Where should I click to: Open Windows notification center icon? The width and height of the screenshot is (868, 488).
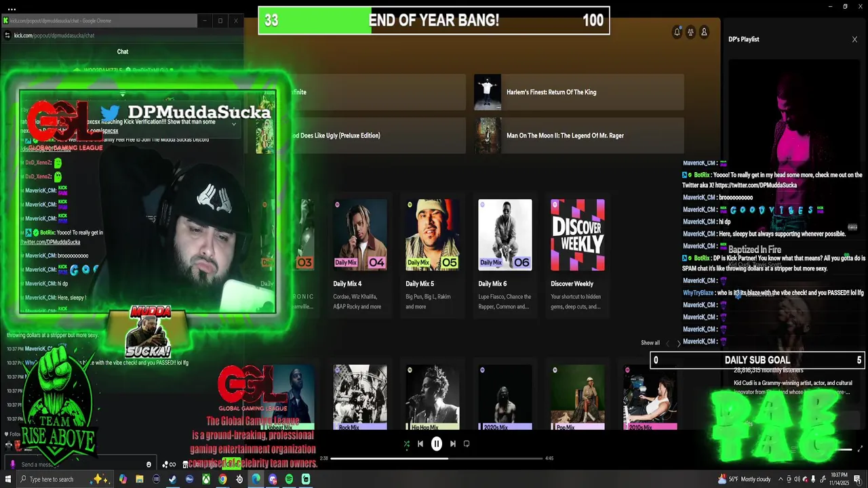(858, 479)
